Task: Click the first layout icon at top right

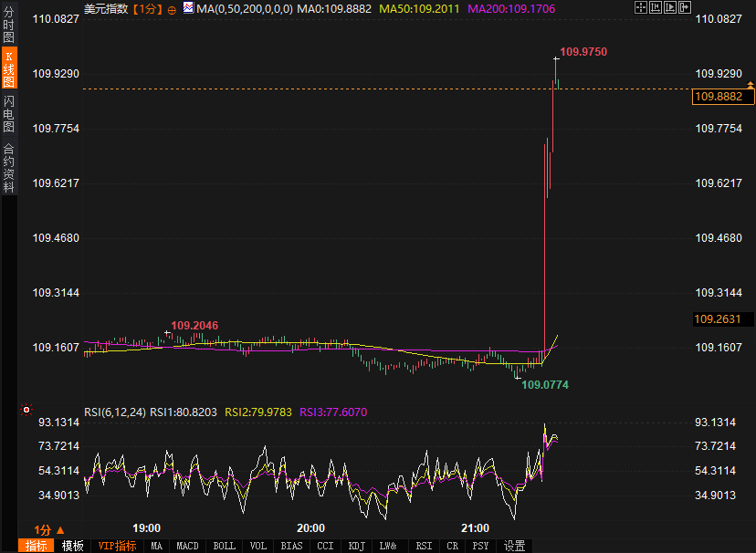Action: pos(640,8)
